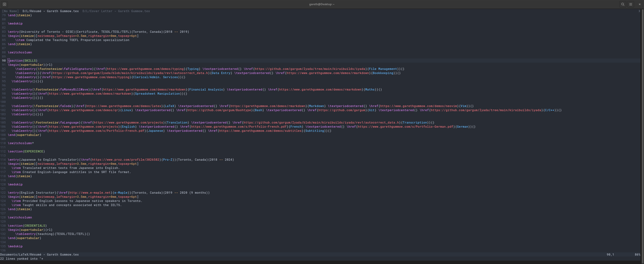The image size is (644, 264).
Task: Open the terminal hamburger menu
Action: (x=631, y=4)
